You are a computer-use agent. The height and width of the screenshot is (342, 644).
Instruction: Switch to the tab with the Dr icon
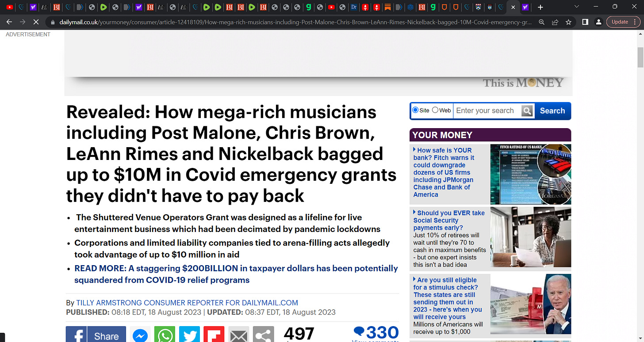coord(354,7)
